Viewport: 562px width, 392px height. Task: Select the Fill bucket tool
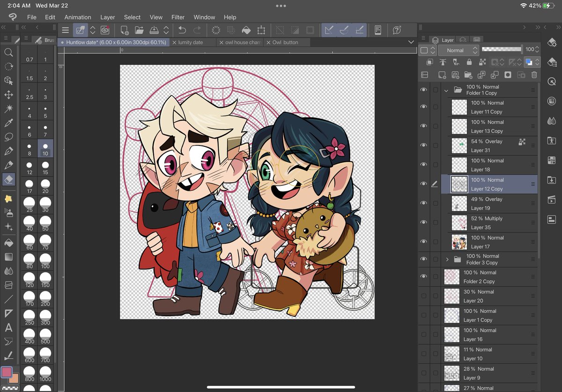click(x=8, y=243)
